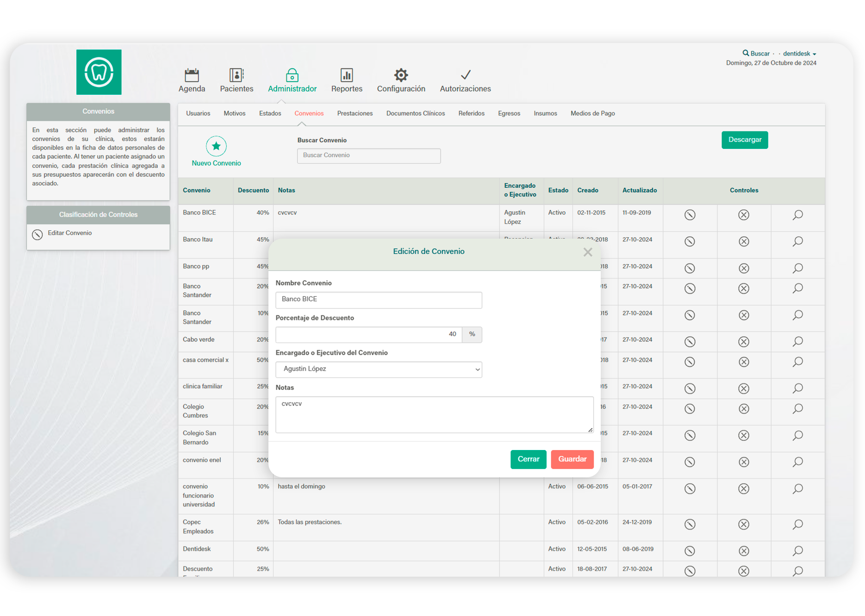Open the Medios de Pago tab

(592, 113)
